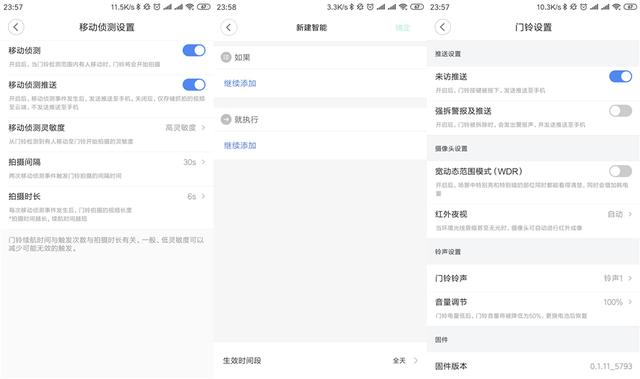The height and width of the screenshot is (379, 640).
Task: Go back from the 门铃设置 screen
Action: [442, 27]
